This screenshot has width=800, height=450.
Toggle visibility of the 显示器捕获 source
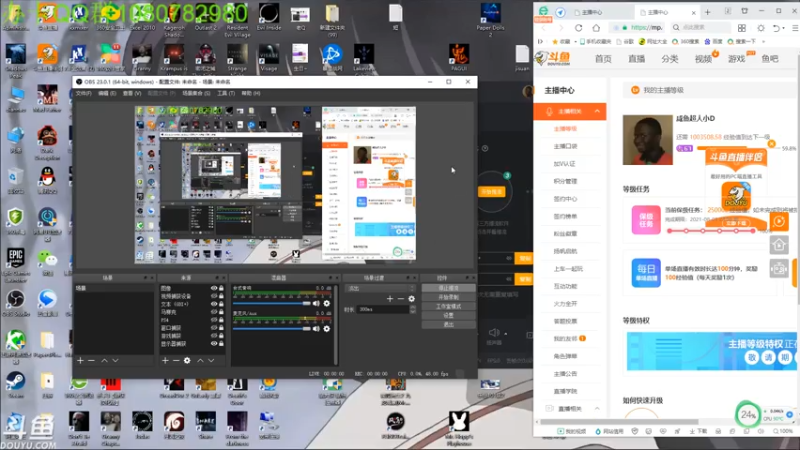pos(214,343)
